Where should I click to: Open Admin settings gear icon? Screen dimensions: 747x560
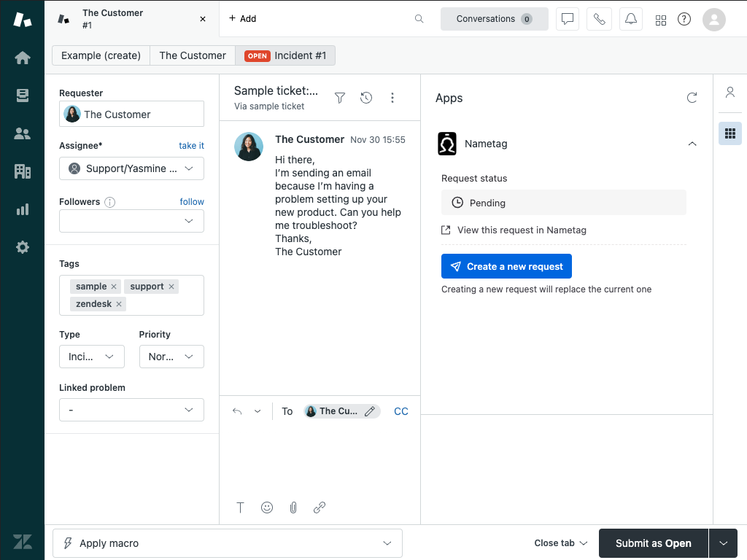coord(23,247)
